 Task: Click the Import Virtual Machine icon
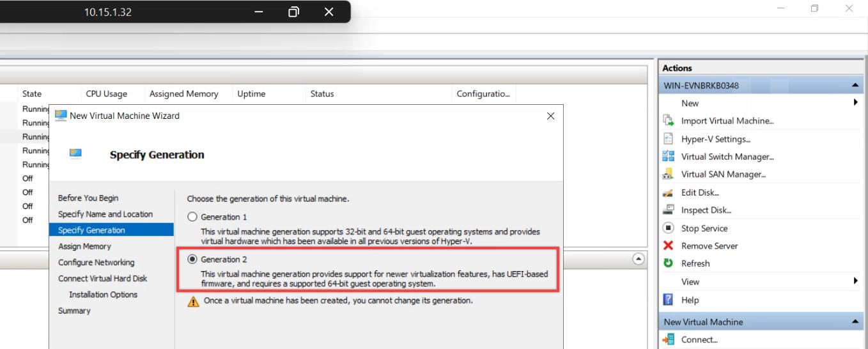pyautogui.click(x=669, y=120)
